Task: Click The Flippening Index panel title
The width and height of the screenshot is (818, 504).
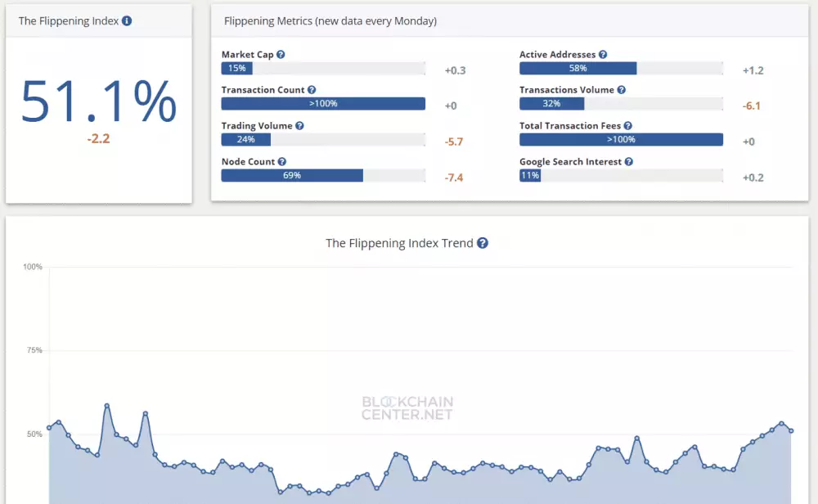Action: tap(70, 20)
